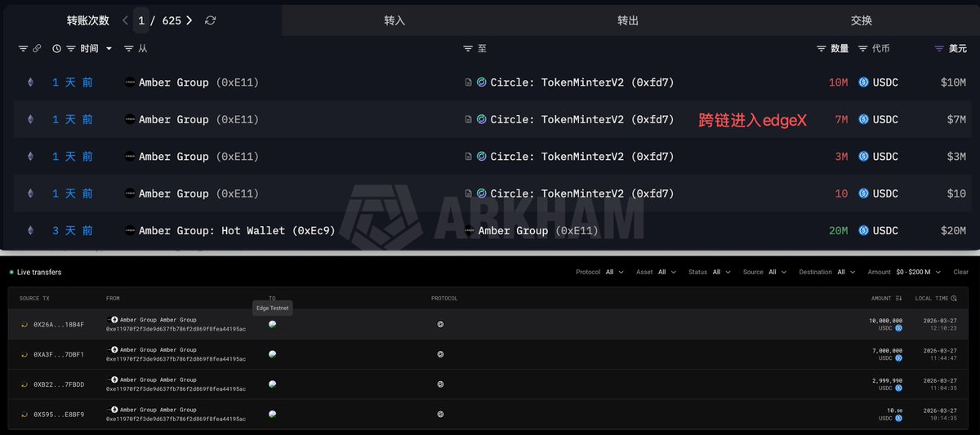Viewport: 980px width, 435px height.
Task: Open the Source filter dropdown
Action: coord(764,272)
